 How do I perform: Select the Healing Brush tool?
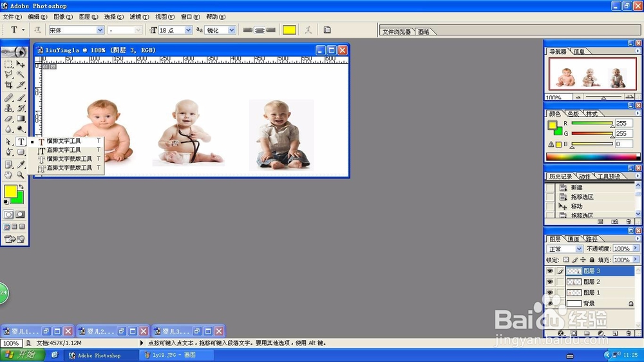click(x=8, y=98)
